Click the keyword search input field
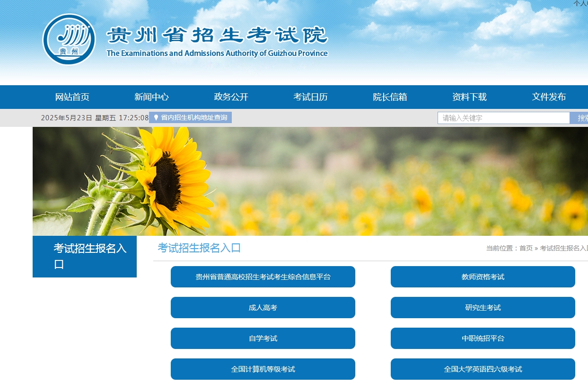588x384 pixels. point(503,117)
